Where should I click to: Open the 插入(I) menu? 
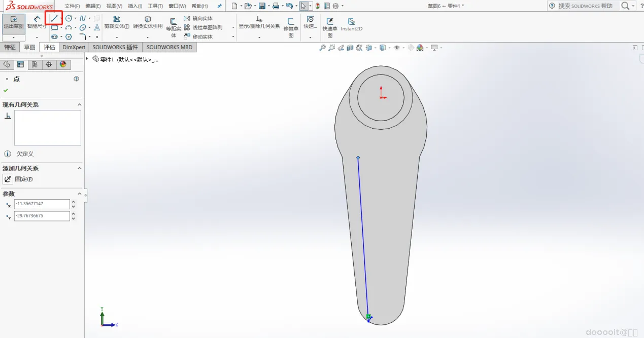(135, 6)
